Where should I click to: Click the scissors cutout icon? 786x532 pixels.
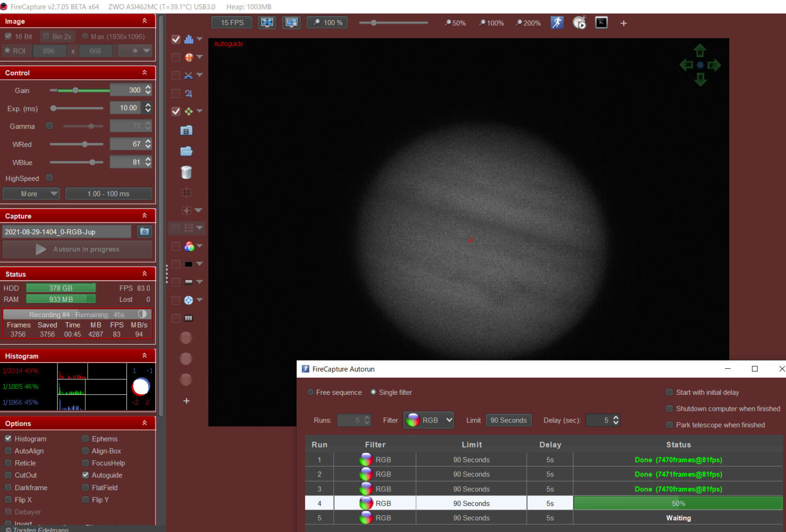coord(188,76)
